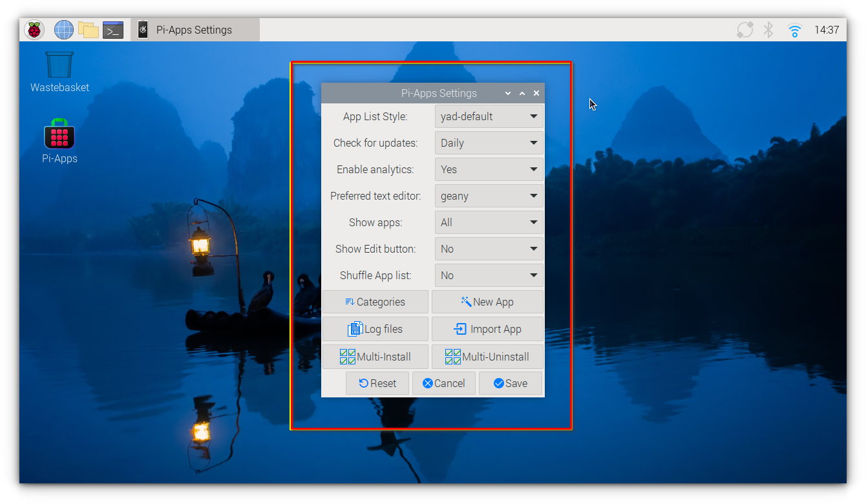Screen dimensions: 866x504
Task: Expand the Show apps dropdown
Action: [489, 223]
